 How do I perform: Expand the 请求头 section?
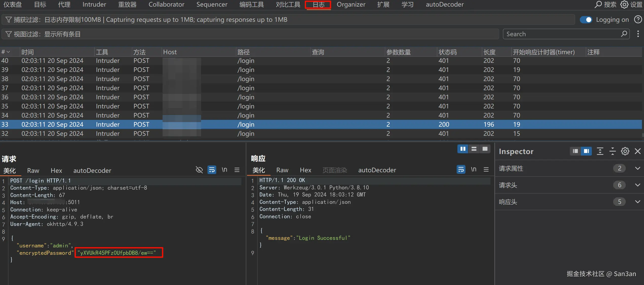637,185
